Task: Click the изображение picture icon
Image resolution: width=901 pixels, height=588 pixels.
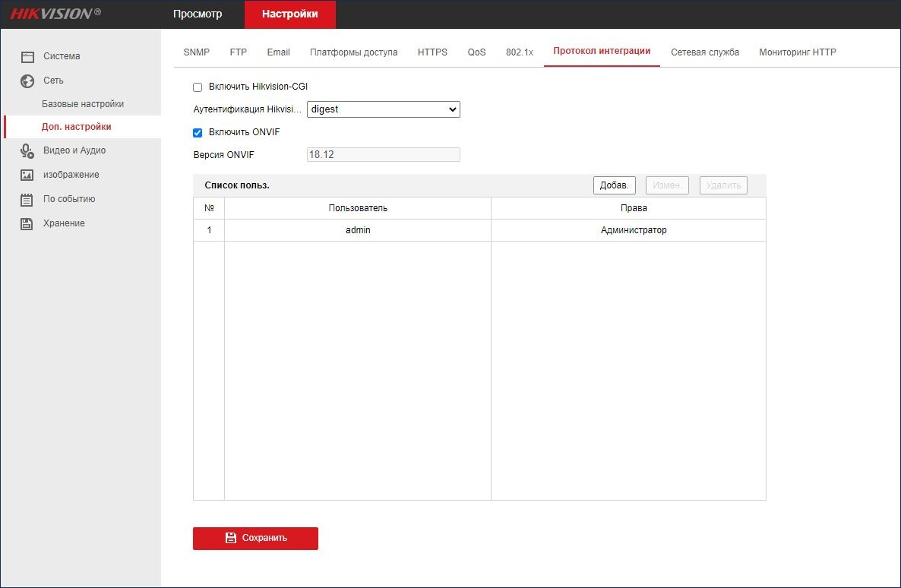Action: point(27,175)
